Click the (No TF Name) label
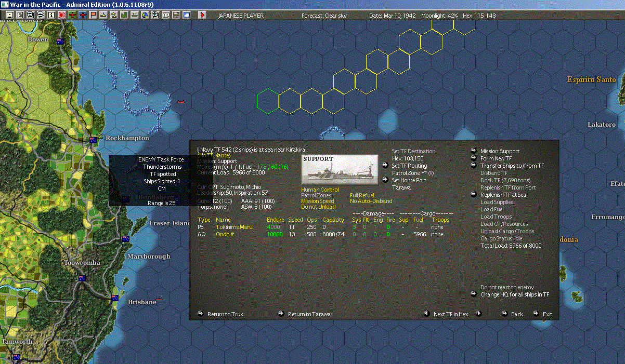The height and width of the screenshot is (364, 625). click(x=214, y=155)
